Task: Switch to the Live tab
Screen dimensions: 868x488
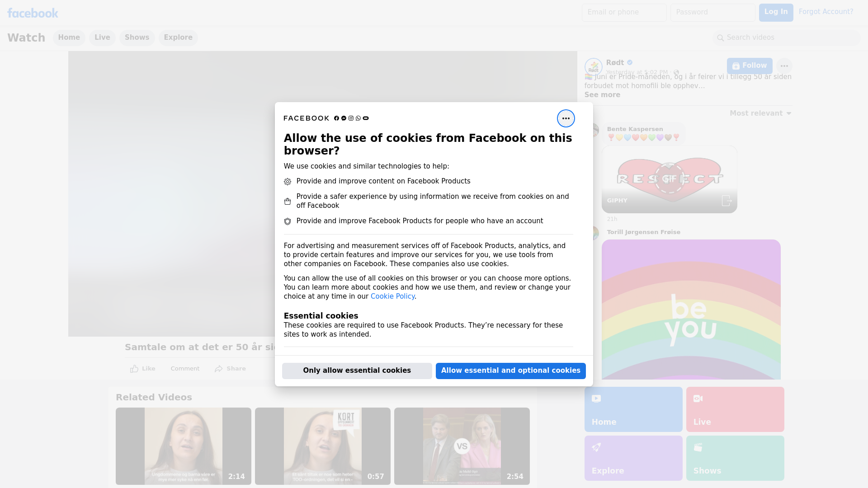Action: (102, 38)
